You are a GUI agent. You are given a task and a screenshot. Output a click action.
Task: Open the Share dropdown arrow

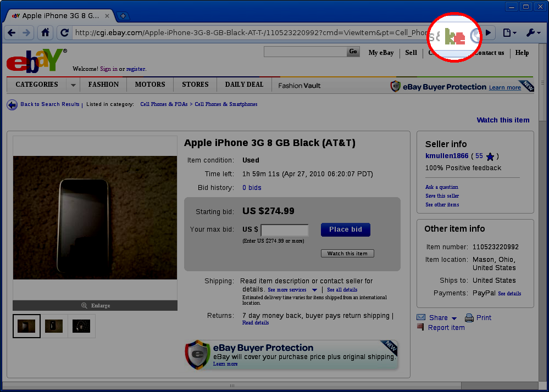click(x=454, y=318)
